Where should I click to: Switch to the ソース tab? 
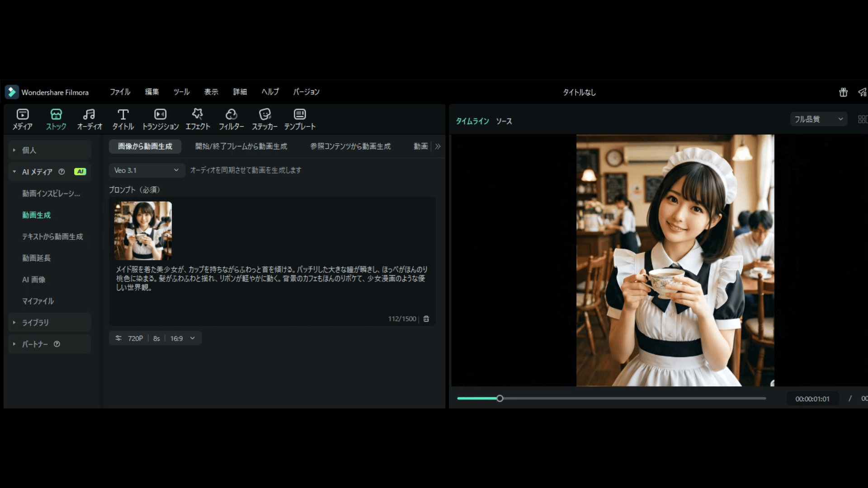coord(504,121)
